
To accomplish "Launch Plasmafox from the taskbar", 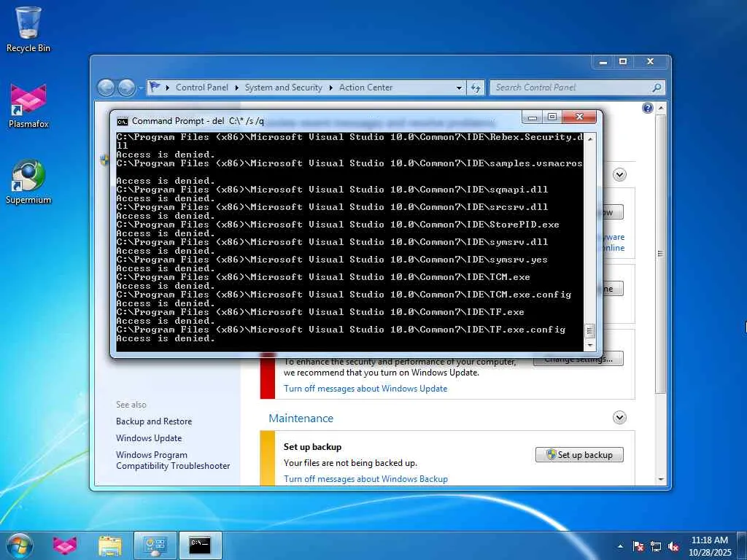I will coord(65,545).
